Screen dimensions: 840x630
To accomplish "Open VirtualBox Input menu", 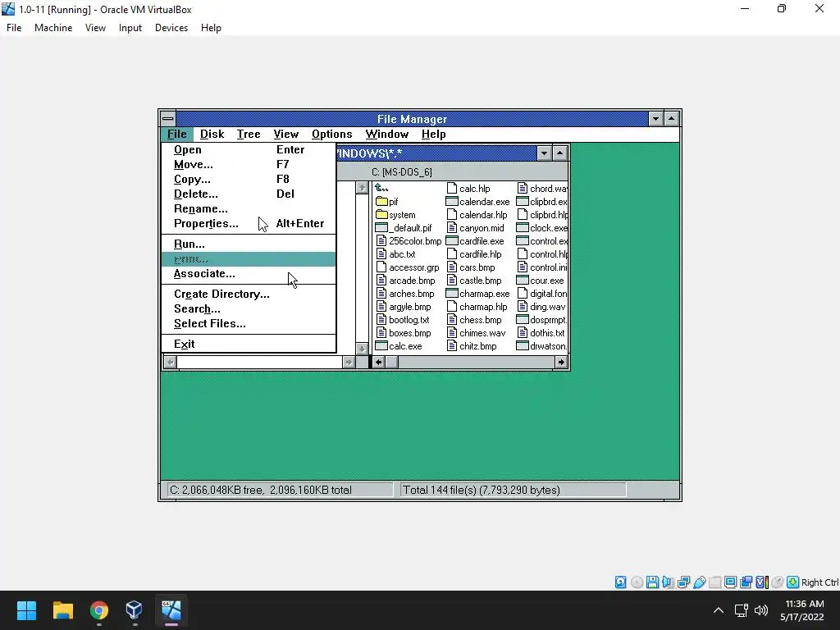I will click(x=130, y=28).
